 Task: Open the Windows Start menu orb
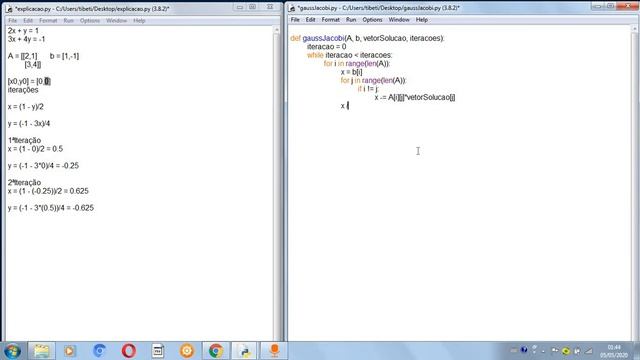coord(12,351)
